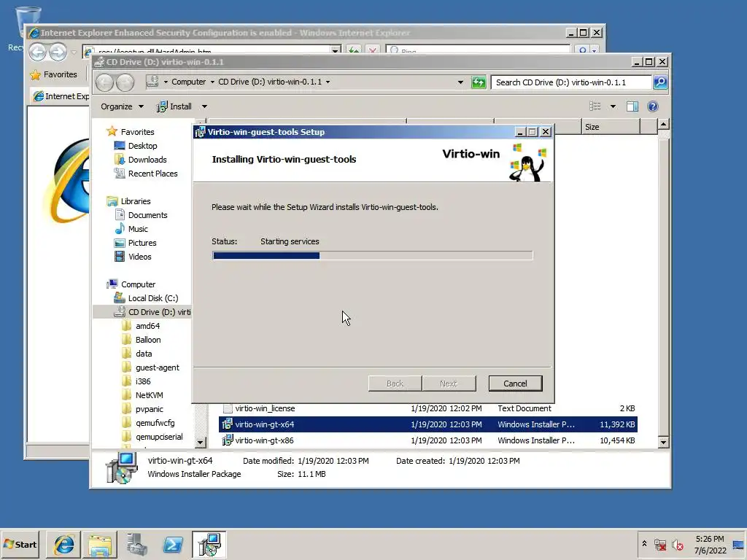Open Windows Explorer from the taskbar
Screen dimensions: 747x560
(100, 544)
